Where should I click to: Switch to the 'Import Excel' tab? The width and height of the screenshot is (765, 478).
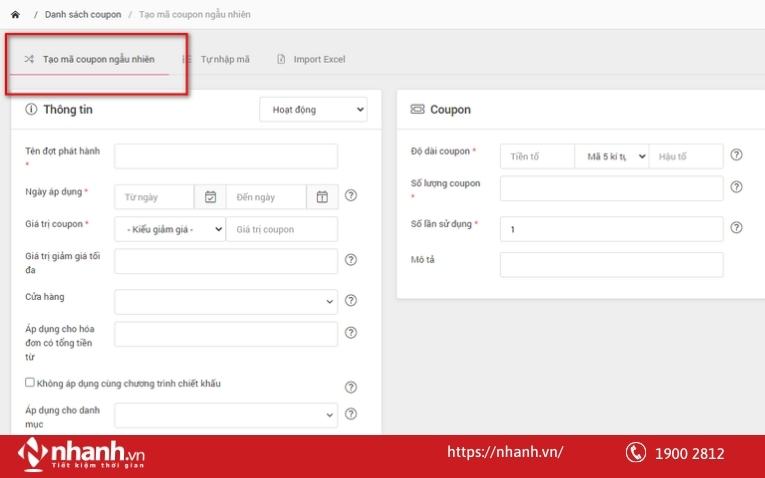click(x=311, y=60)
